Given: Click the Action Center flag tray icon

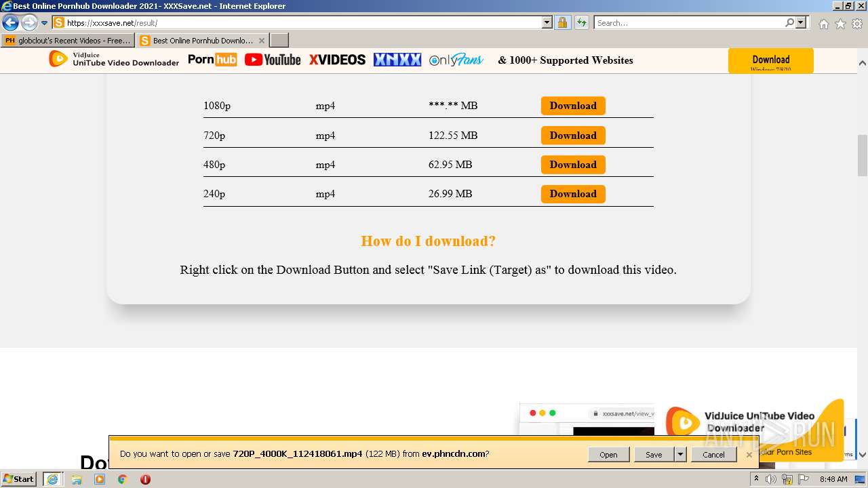Looking at the screenshot, I should click(x=803, y=479).
